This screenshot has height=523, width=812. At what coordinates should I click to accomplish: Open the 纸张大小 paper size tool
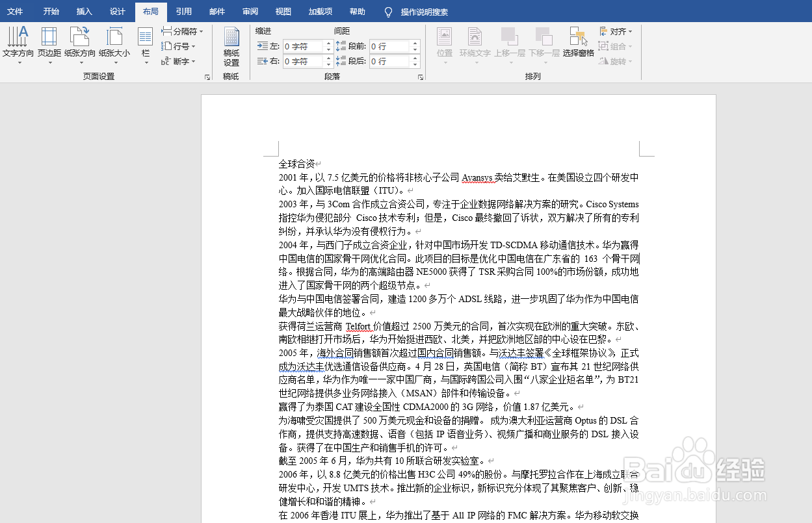pyautogui.click(x=114, y=45)
